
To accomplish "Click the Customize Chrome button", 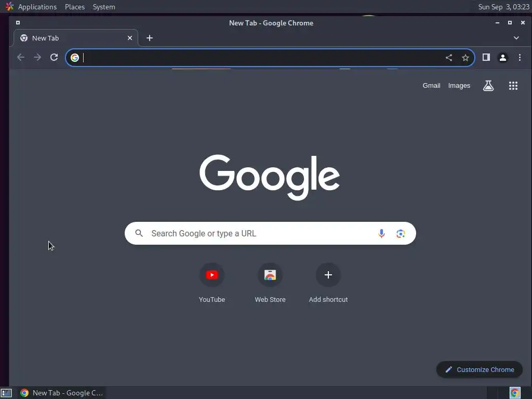I will (479, 369).
